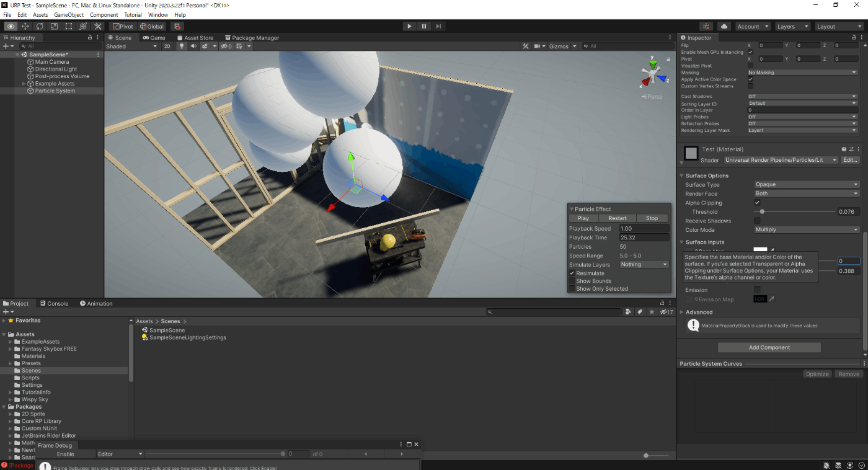
Task: Toggle 2D view mode
Action: click(x=167, y=47)
